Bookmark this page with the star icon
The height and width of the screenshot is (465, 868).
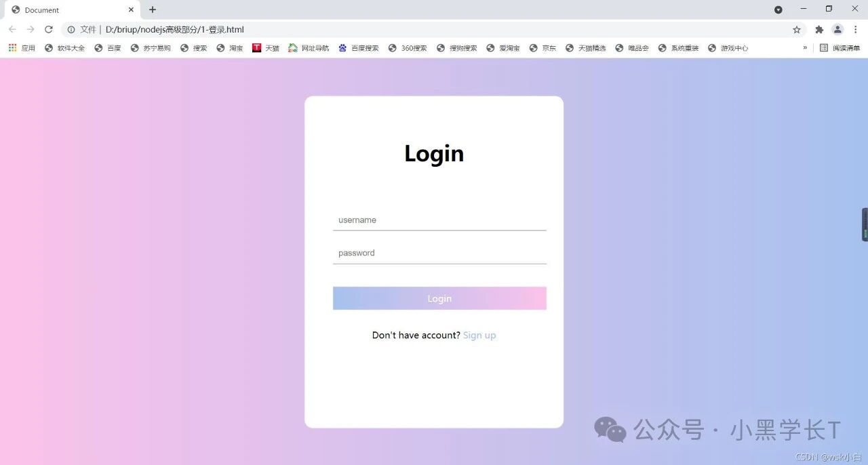pyautogui.click(x=797, y=30)
